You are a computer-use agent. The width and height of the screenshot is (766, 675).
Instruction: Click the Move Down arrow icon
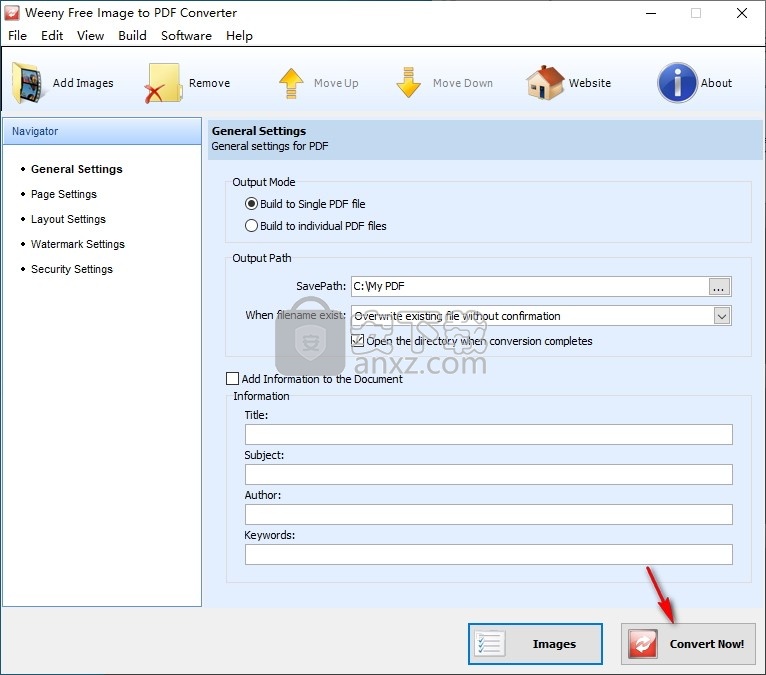(x=408, y=83)
